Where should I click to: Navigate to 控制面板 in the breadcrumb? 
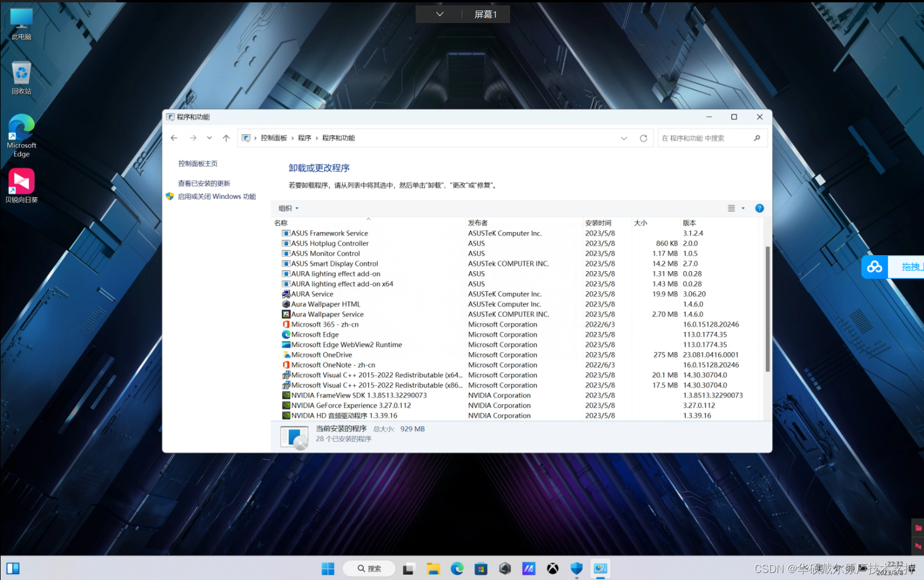[x=274, y=138]
